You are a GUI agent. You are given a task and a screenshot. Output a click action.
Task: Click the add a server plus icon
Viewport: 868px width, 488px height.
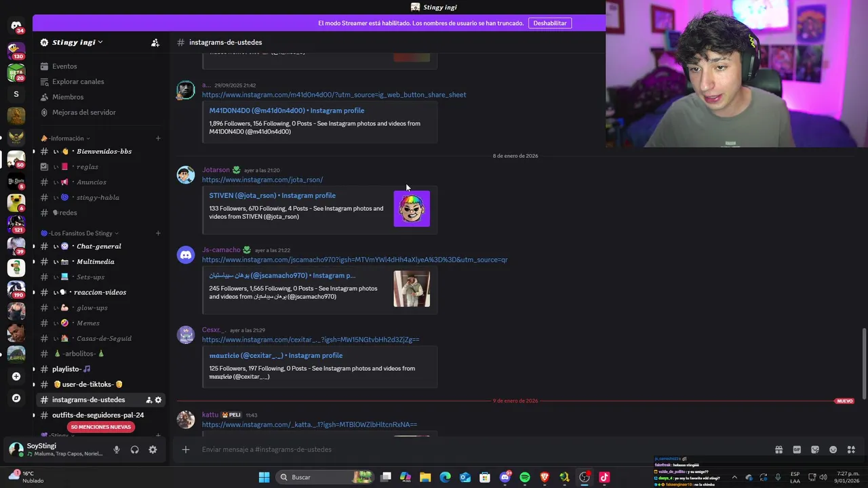point(16,376)
